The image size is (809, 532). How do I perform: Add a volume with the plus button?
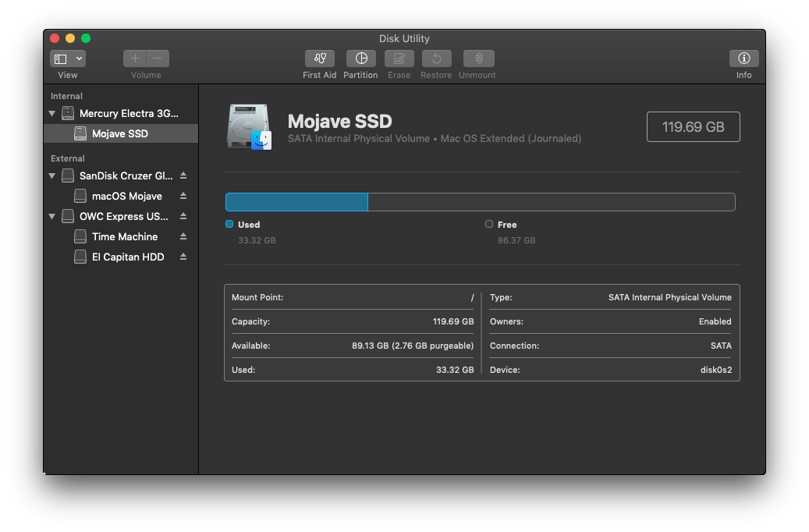tap(135, 59)
